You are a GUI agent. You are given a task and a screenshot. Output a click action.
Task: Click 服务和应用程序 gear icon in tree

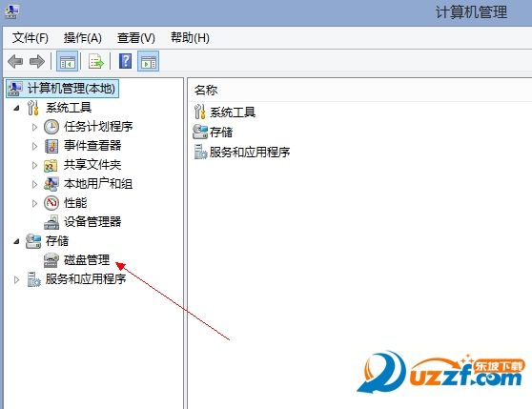(34, 279)
